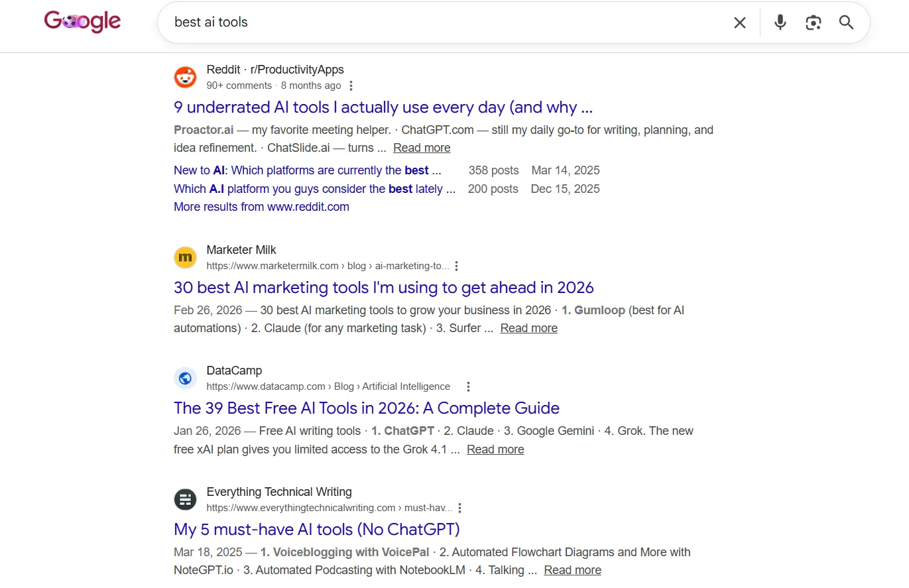
Task: Open the three-dot menu for the Marketer Milk result
Action: pyautogui.click(x=456, y=266)
